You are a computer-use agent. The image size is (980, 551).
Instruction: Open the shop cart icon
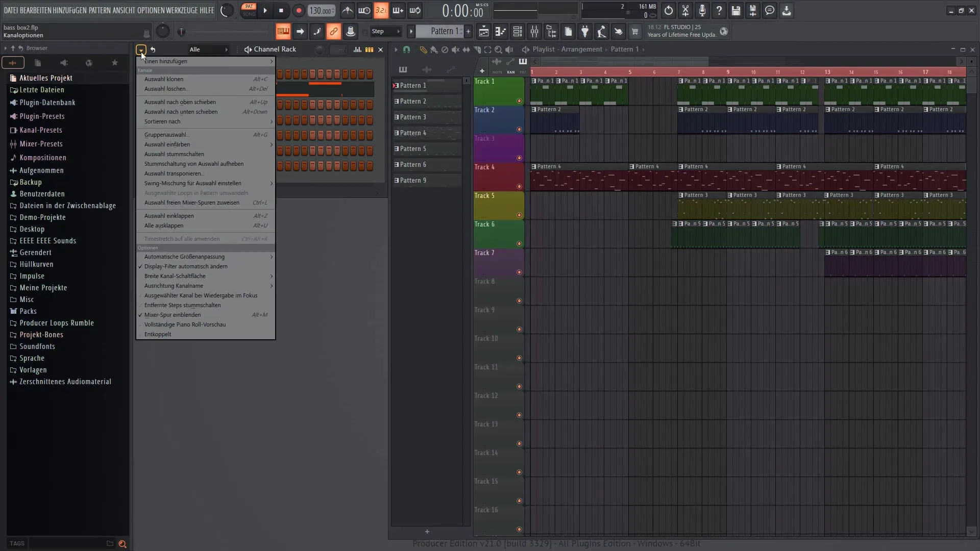click(635, 32)
